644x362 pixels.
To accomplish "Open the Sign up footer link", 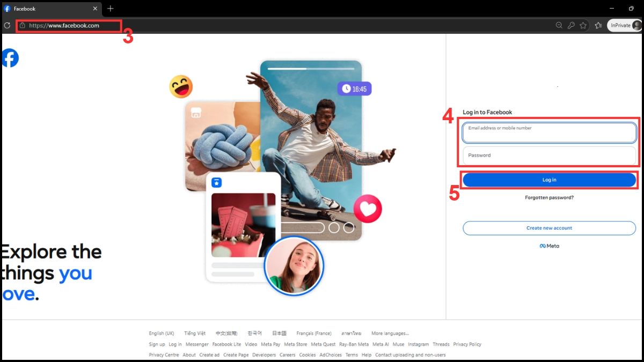I will [157, 344].
